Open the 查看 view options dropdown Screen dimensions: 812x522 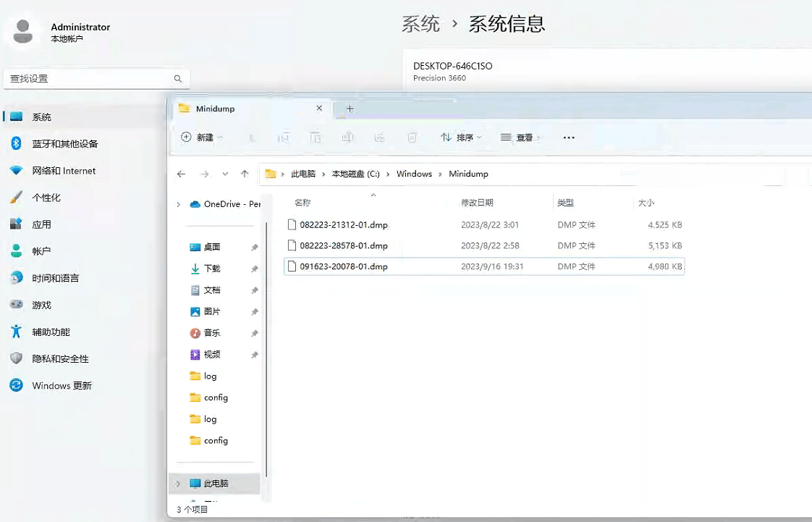pyautogui.click(x=520, y=137)
